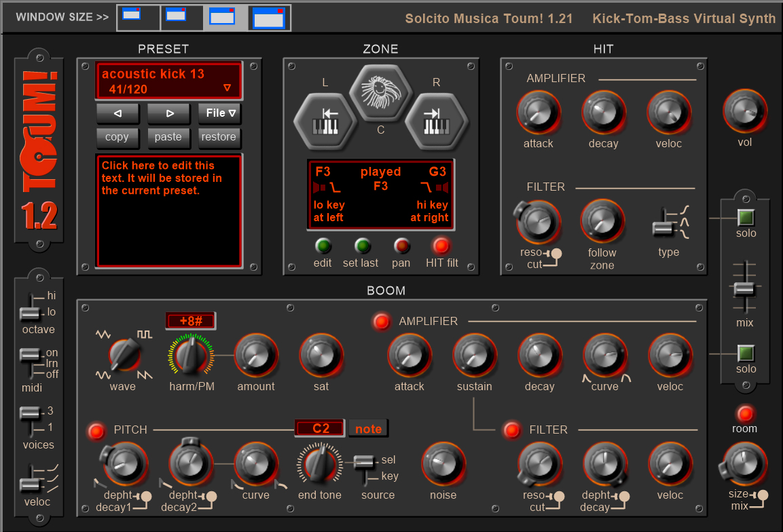
Task: Click the BOOM amplifier sustain knob
Action: coord(475,356)
